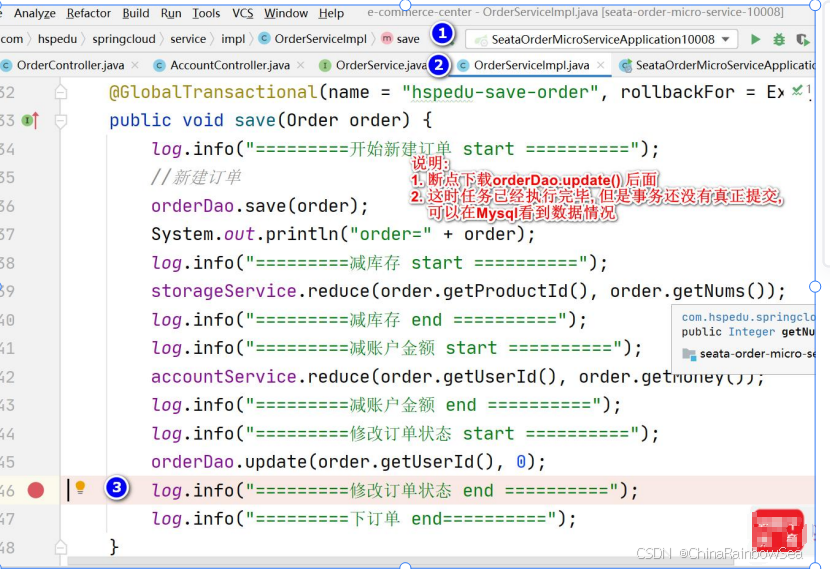Click the seata-order-micro-service module in tooltip

pyautogui.click(x=749, y=354)
